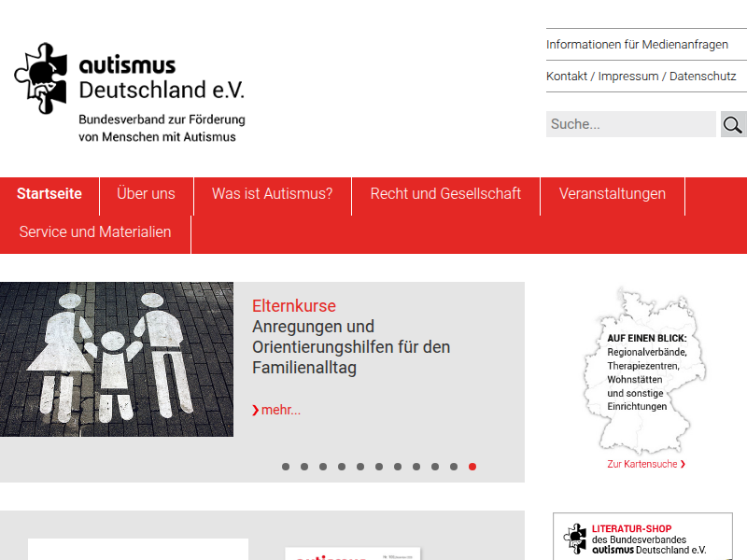Viewport: 747px width, 560px height.
Task: Open the Über uns menu
Action: tap(146, 194)
